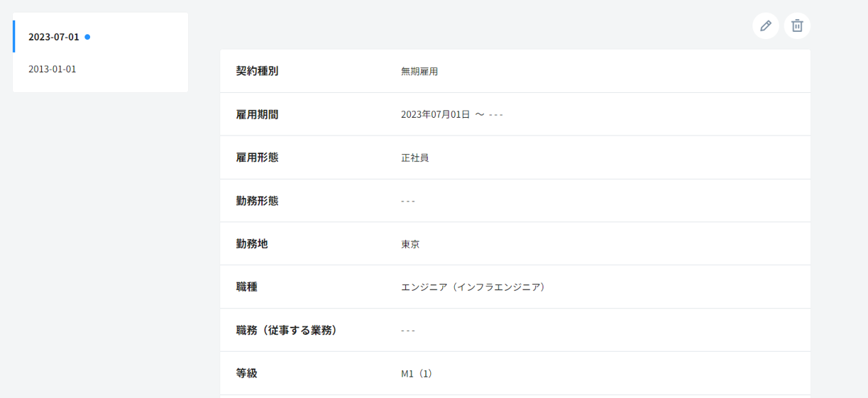Select the 2023-07-01 history entry
Viewport: 868px width, 398px height.
[x=54, y=37]
